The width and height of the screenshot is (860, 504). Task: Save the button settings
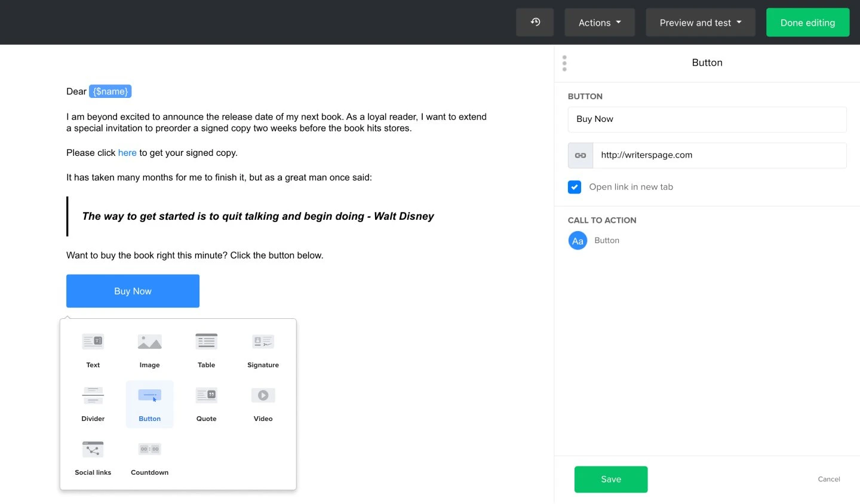610,480
